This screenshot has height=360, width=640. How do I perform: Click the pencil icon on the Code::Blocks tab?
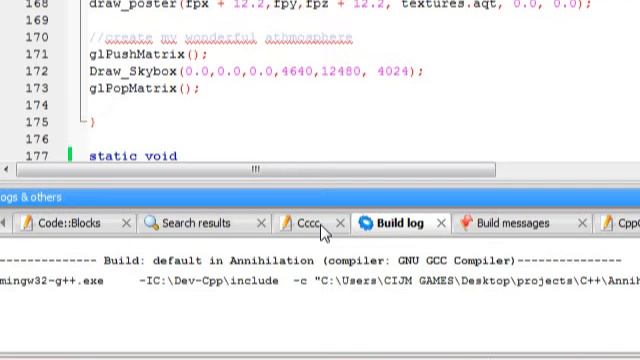click(x=27, y=223)
